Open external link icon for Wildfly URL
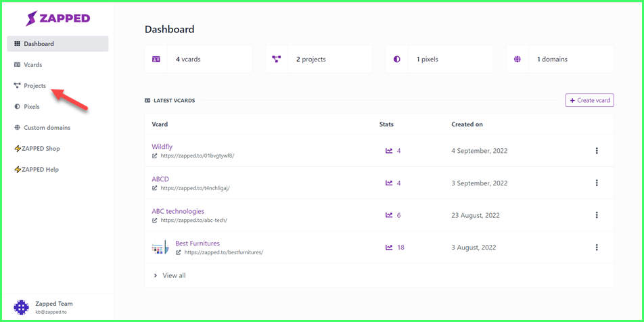 tap(154, 156)
